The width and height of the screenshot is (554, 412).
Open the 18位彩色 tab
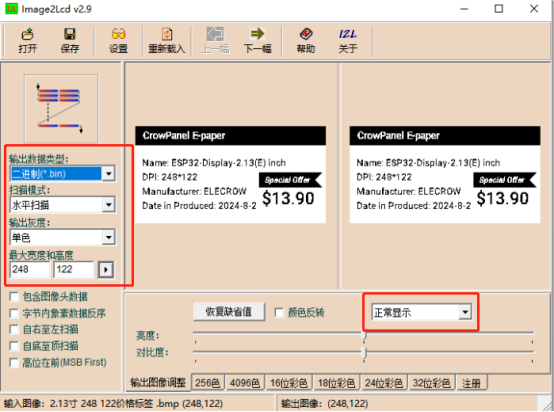tap(336, 383)
